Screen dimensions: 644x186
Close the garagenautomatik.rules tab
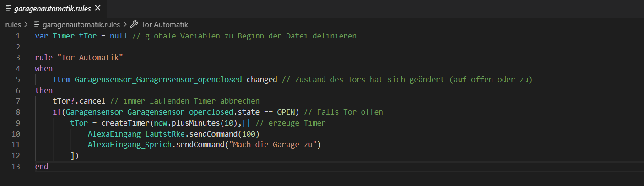[98, 8]
